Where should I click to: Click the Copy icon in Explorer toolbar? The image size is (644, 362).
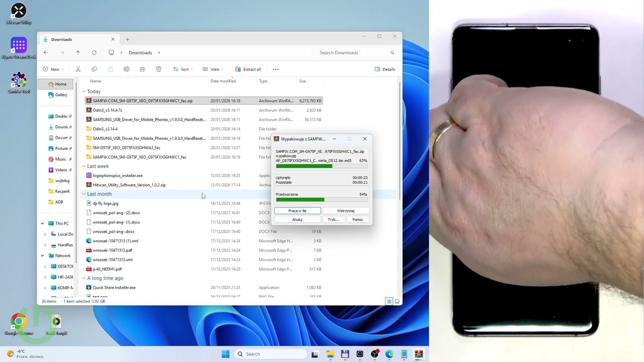click(94, 69)
